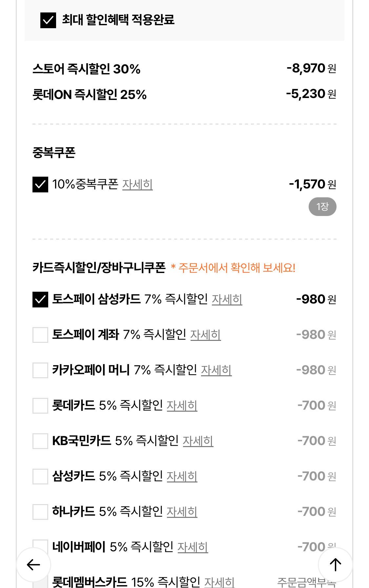369x588 pixels.
Task: Uncheck 토스페이 삼성카드 7% 즉시할인
Action: (x=40, y=299)
